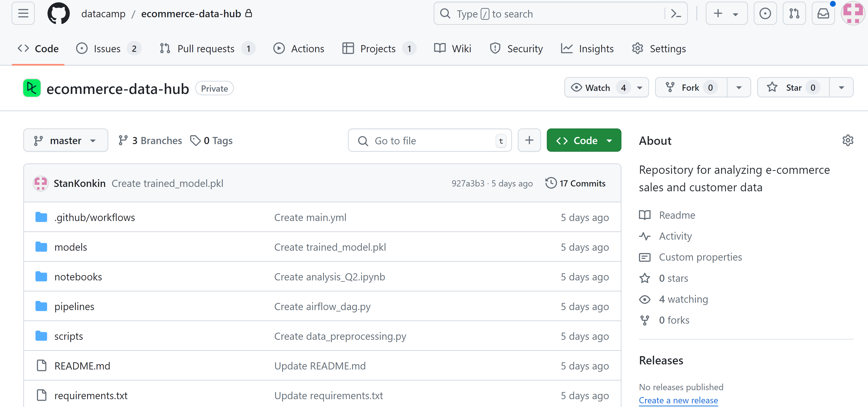Click the notebooks folder icon
868x407 pixels.
point(41,276)
